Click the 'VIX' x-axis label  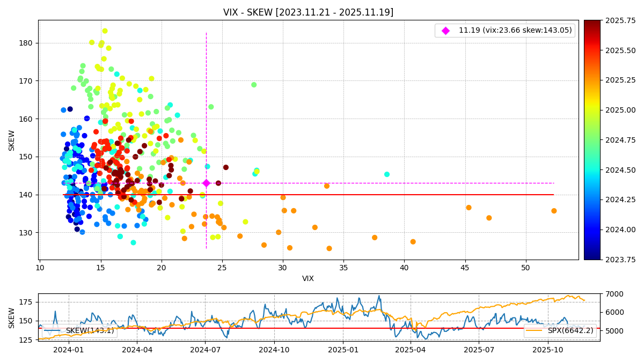[x=308, y=279]
